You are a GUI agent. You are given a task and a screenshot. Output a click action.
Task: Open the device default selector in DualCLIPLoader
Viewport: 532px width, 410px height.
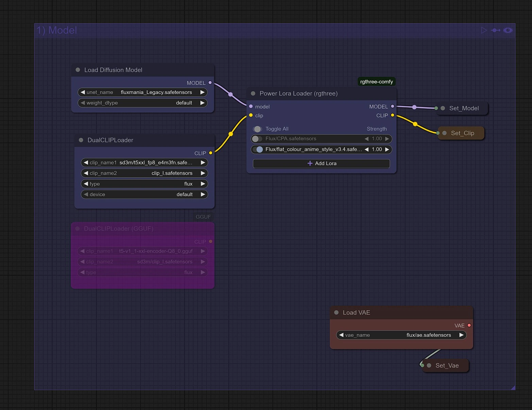pyautogui.click(x=144, y=194)
